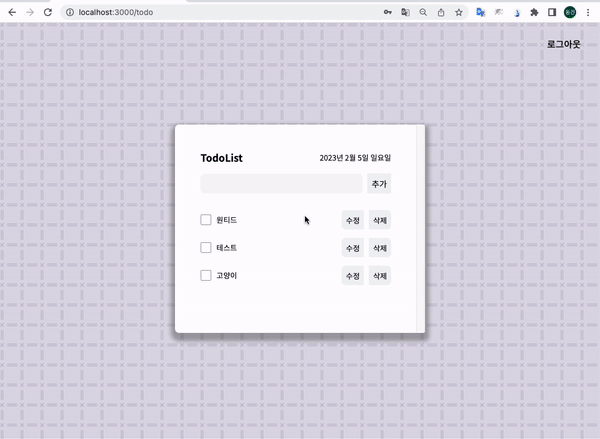Open the zoom magnifier icon
Image resolution: width=600 pixels, height=439 pixels.
[423, 12]
